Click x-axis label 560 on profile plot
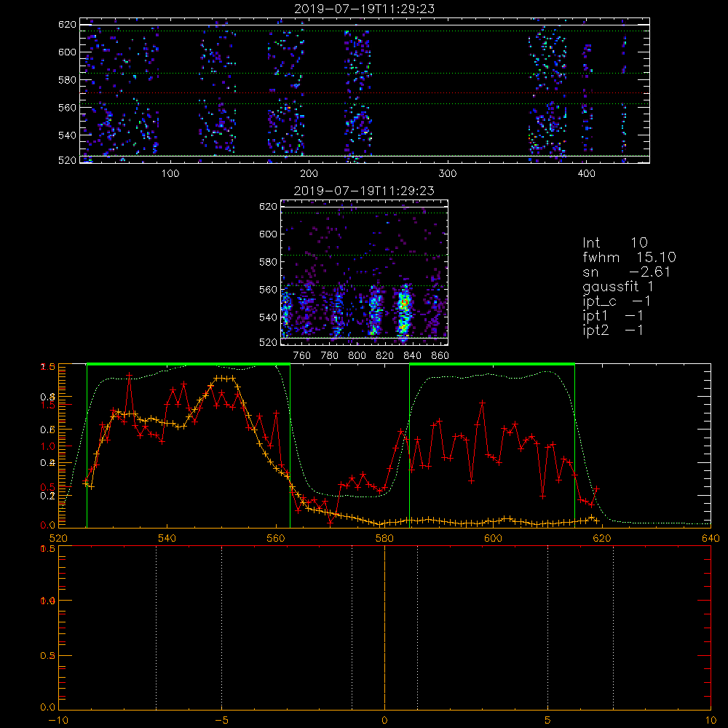Screen dimensions: 728x728 276,538
